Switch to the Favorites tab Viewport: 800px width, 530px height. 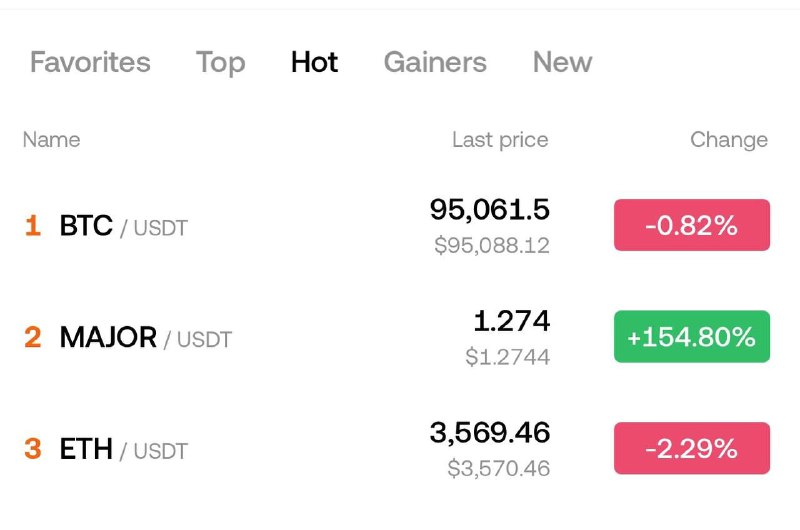coord(90,62)
